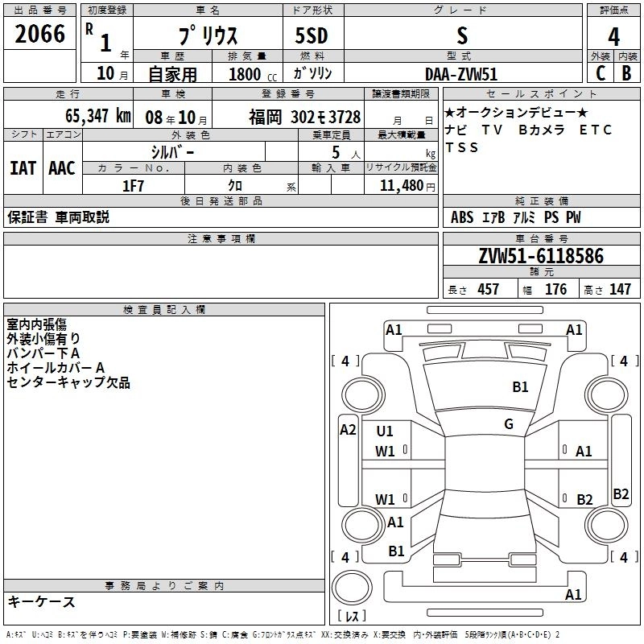Image resolution: width=644 pixels, height=644 pixels.
Task: Click door type value 5SD
Action: point(312,35)
